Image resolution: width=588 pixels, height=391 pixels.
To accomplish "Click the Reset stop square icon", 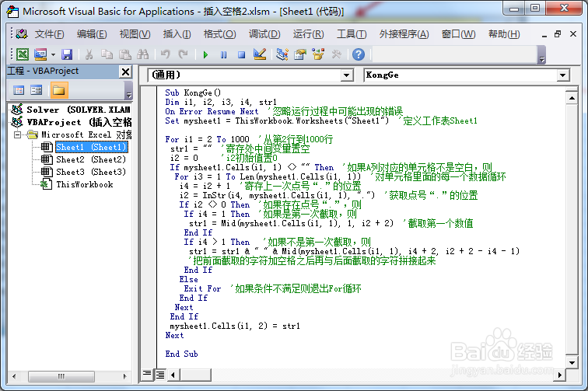I will click(241, 54).
